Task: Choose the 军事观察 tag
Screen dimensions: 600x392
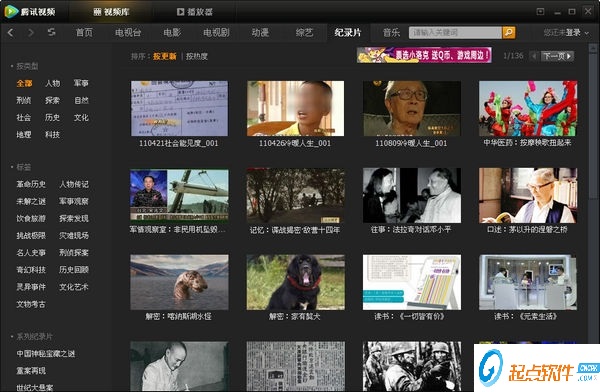Action: coord(74,201)
